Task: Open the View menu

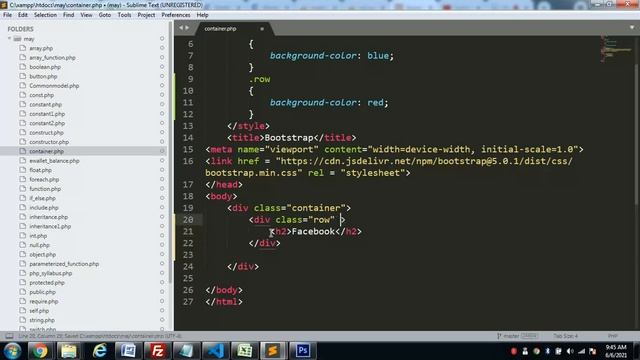Action: pyautogui.click(x=86, y=15)
